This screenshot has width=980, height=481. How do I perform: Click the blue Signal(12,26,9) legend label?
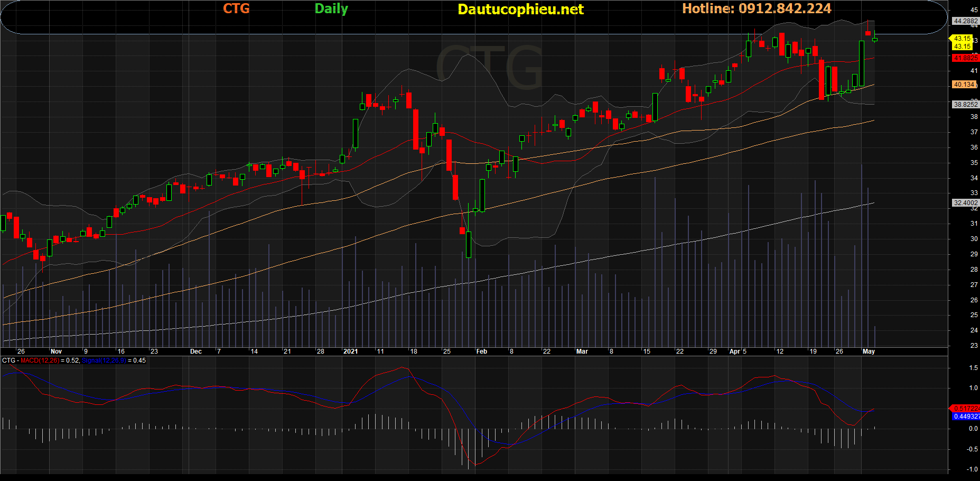(x=104, y=360)
